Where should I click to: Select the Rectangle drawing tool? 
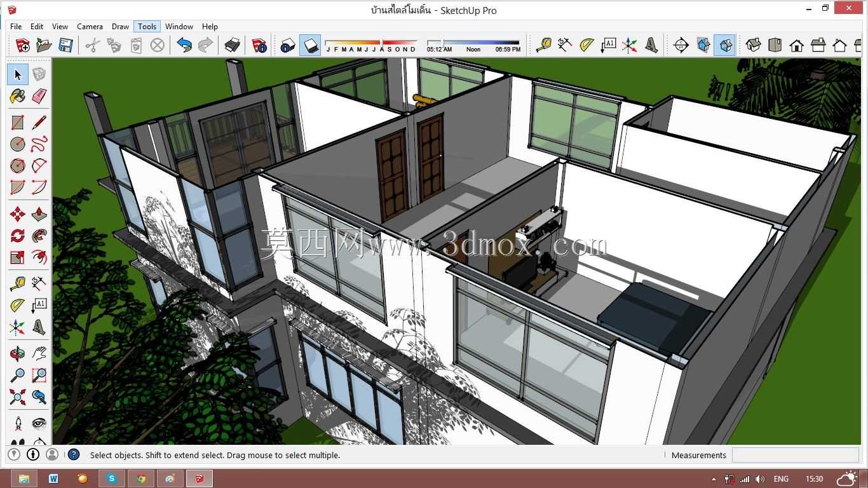(x=18, y=122)
